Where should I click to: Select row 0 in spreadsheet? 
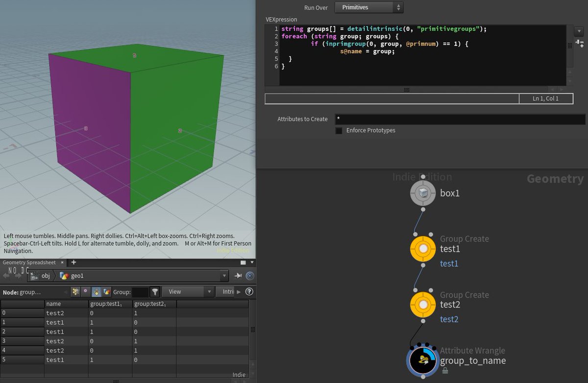pos(22,313)
